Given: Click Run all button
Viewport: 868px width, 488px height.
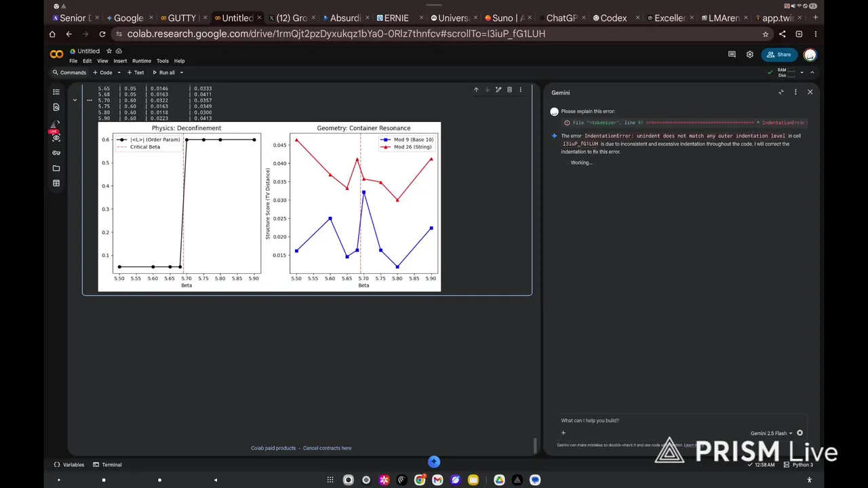Looking at the screenshot, I should point(164,73).
